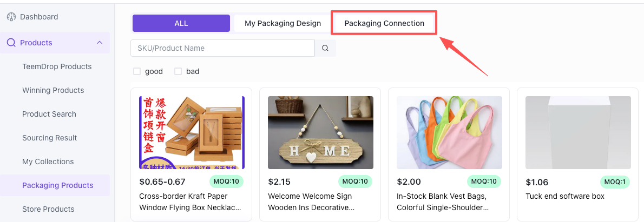The image size is (644, 222).
Task: Go to Winning Products
Action: [53, 90]
